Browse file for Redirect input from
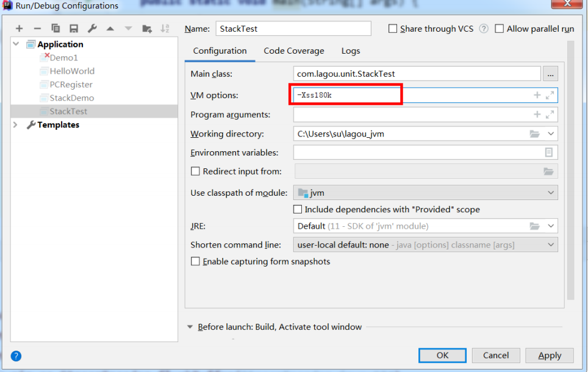 pos(548,171)
